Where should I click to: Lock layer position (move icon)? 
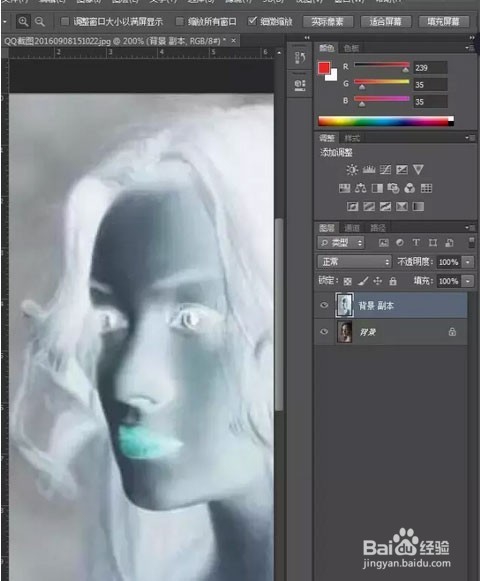coord(378,282)
